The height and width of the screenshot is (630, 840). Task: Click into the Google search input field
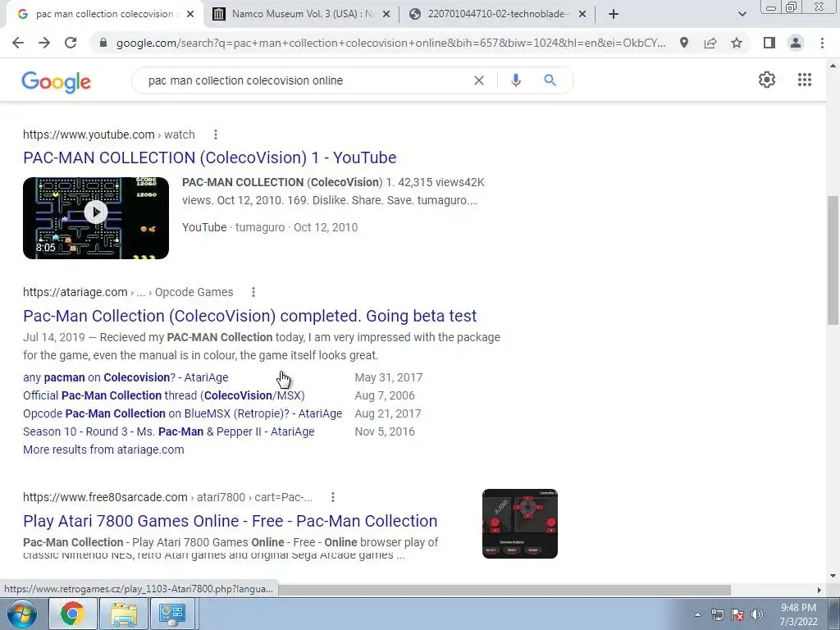[305, 80]
